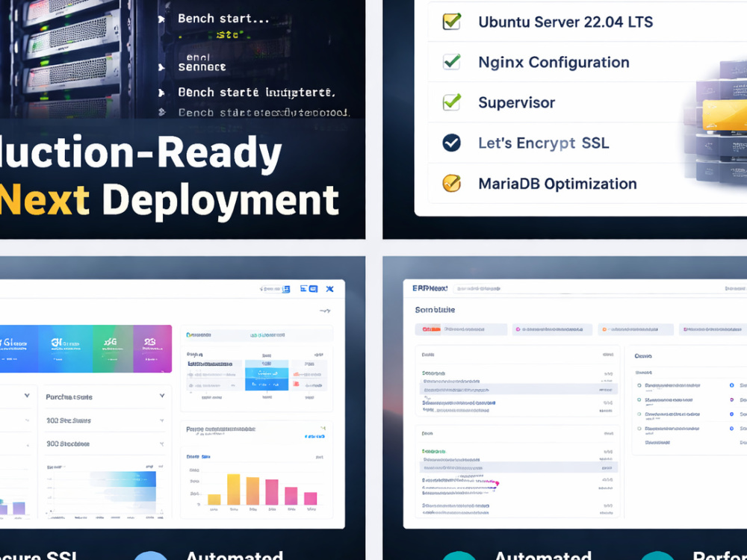Screen dimensions: 747x560
Task: Click the yellow 'Next' headline word
Action: coord(44,200)
